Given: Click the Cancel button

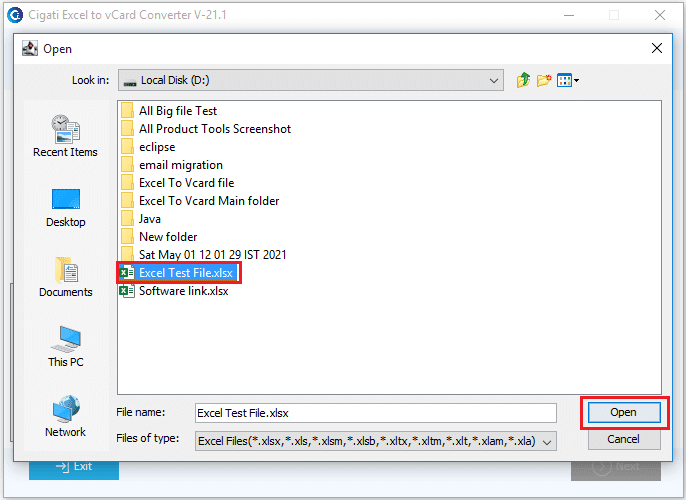Looking at the screenshot, I should tap(624, 439).
